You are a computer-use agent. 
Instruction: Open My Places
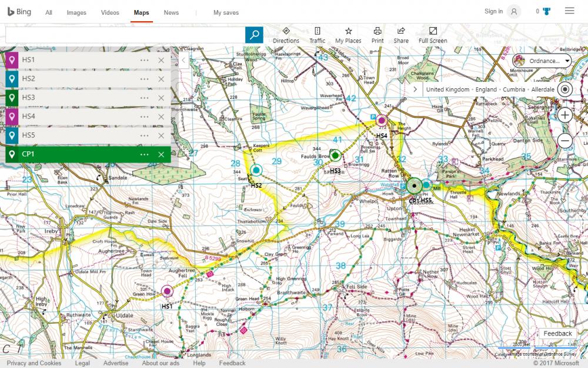click(x=348, y=35)
